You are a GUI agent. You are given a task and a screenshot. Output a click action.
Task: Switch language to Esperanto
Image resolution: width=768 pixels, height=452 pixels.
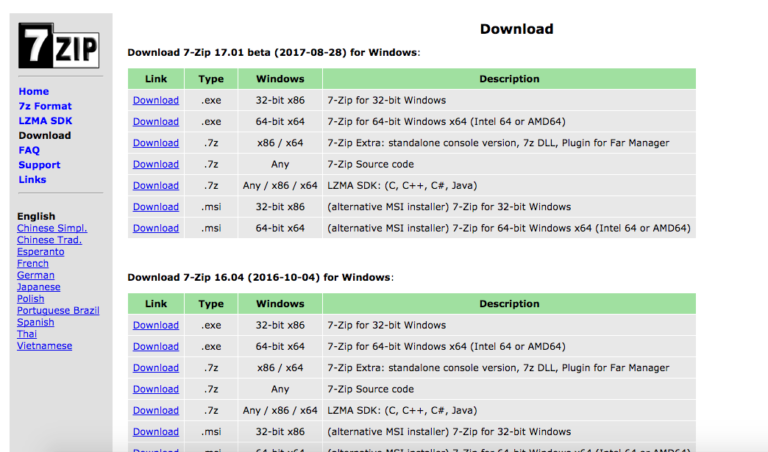pyautogui.click(x=40, y=252)
